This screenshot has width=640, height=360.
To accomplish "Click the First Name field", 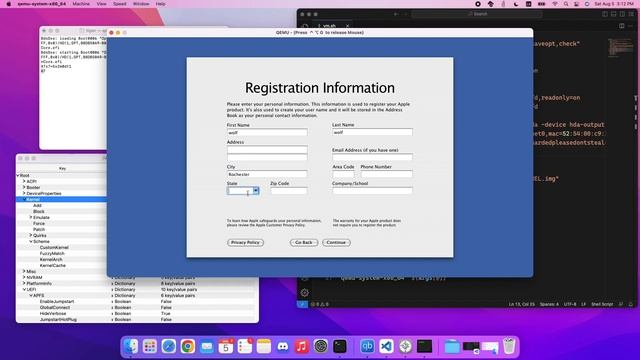I will point(267,132).
